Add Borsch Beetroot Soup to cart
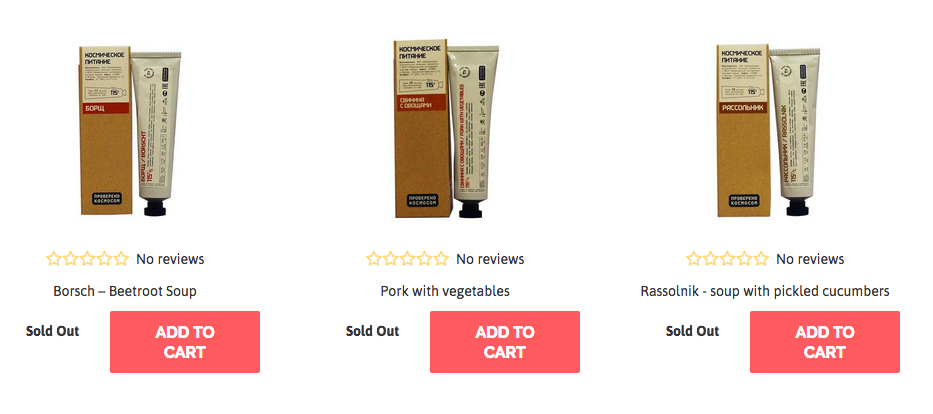933x414 pixels. pyautogui.click(x=185, y=342)
